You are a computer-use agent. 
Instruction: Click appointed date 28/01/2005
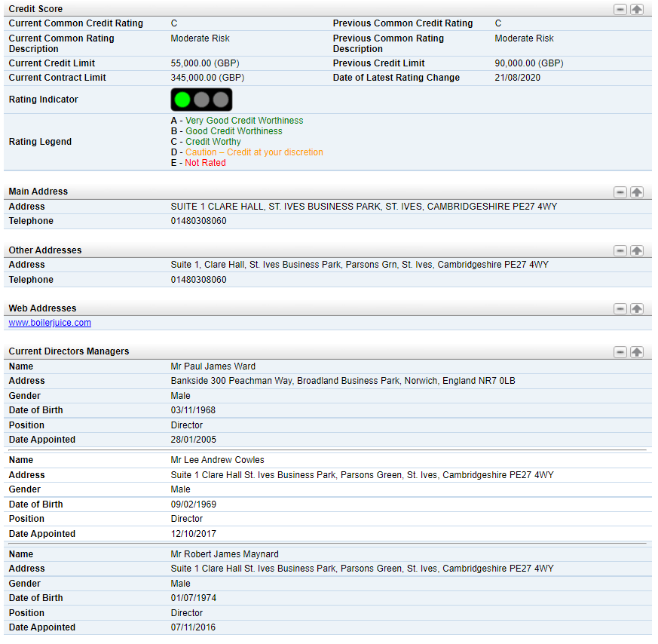[x=194, y=440]
